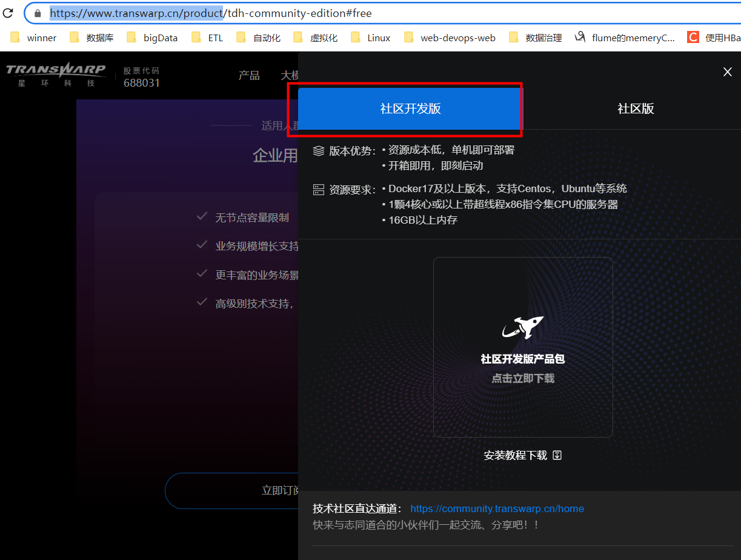Close the download panel with the X
The image size is (741, 560).
point(728,72)
